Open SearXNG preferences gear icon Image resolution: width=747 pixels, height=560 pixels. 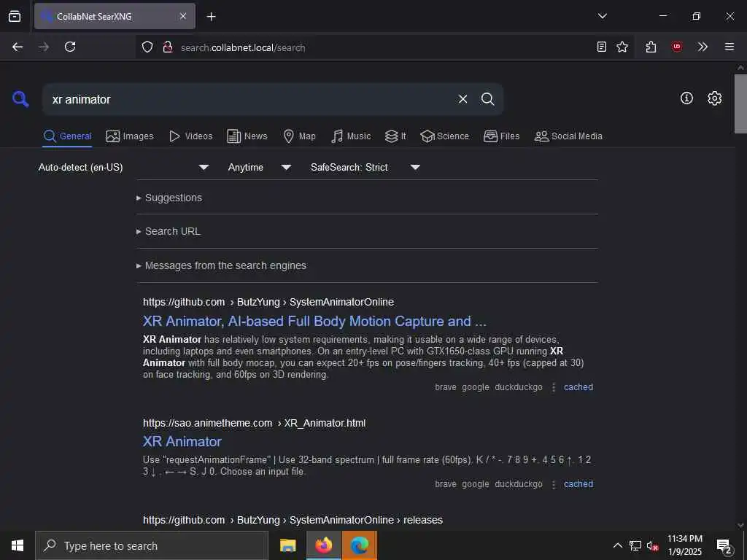point(715,98)
